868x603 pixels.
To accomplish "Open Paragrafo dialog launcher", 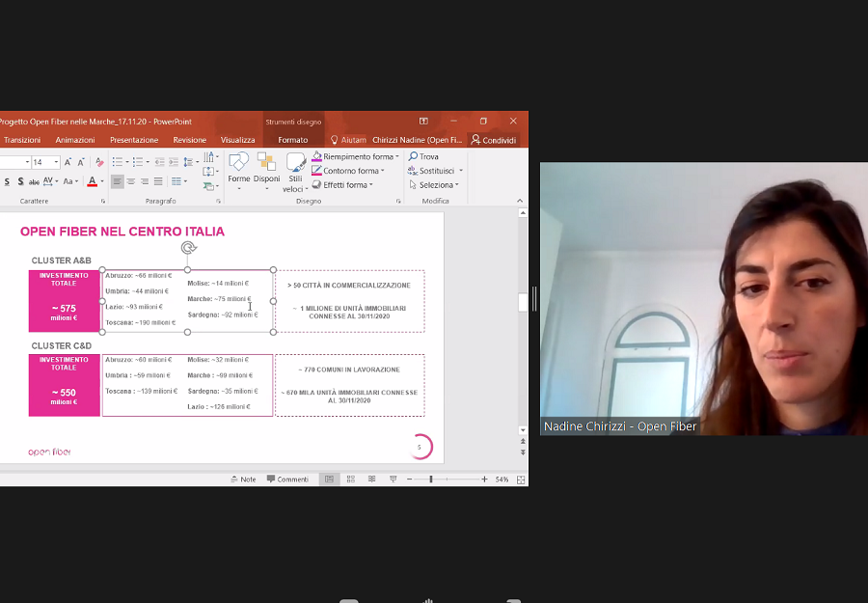I will pos(218,202).
